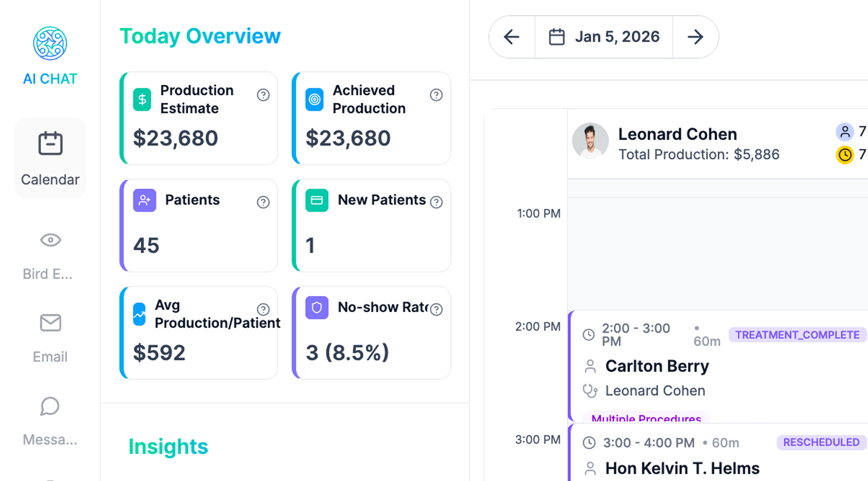This screenshot has width=868, height=481.
Task: Go to next day arrow
Action: tap(695, 37)
